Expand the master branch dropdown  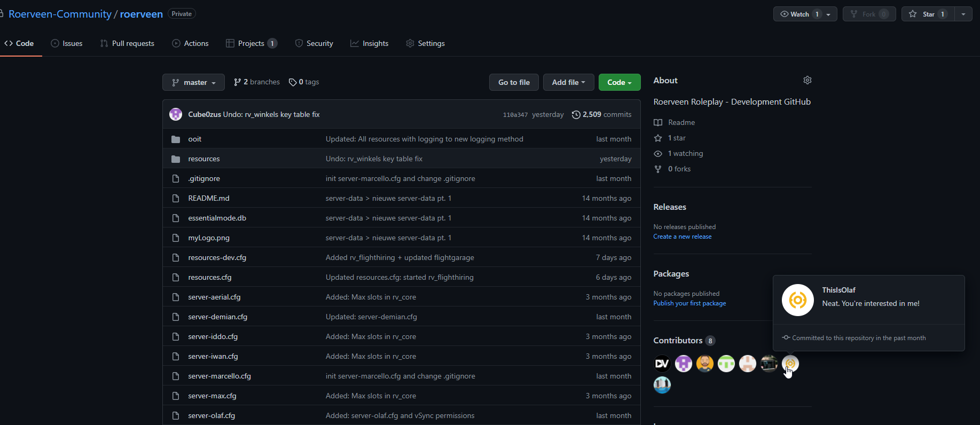tap(193, 83)
